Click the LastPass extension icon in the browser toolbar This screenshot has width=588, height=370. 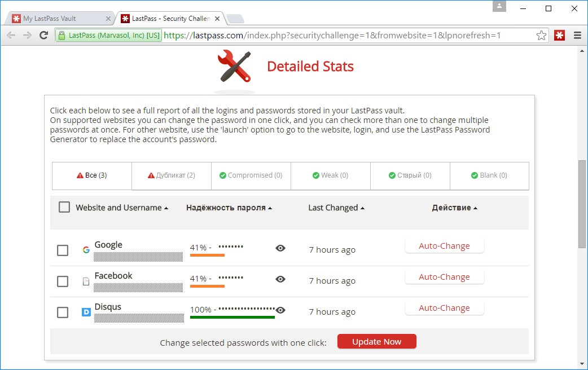click(559, 35)
